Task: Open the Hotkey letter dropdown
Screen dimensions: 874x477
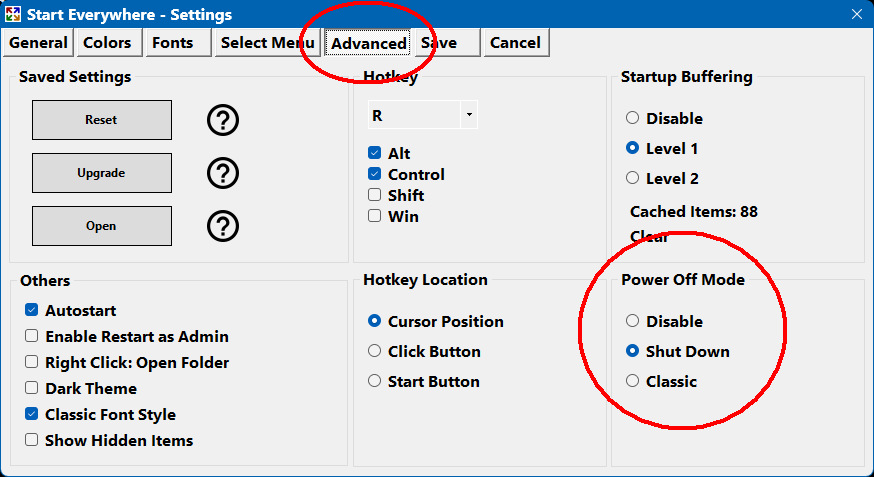Action: click(469, 116)
